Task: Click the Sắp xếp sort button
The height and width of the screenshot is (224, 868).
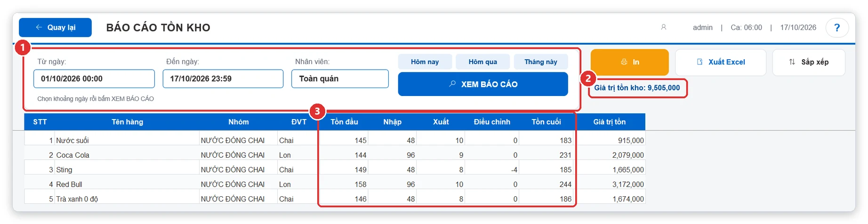Action: (809, 62)
